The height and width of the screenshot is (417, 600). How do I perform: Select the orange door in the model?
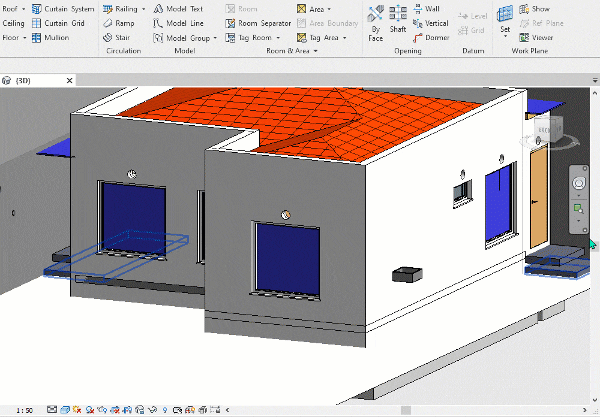(x=539, y=197)
